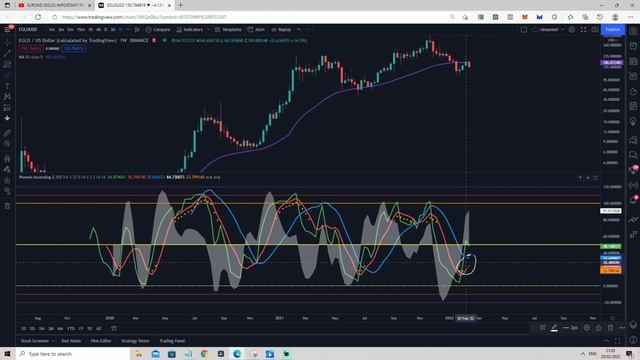
Task: Open a new browser tab
Action: tap(180, 5)
